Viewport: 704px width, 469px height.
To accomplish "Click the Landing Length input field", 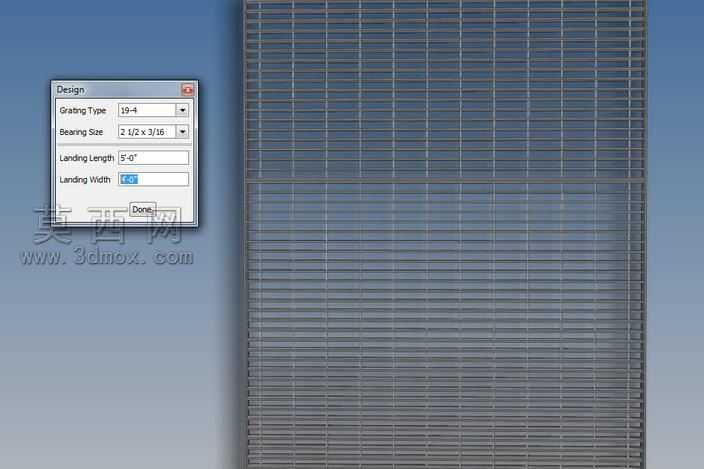I will click(154, 158).
